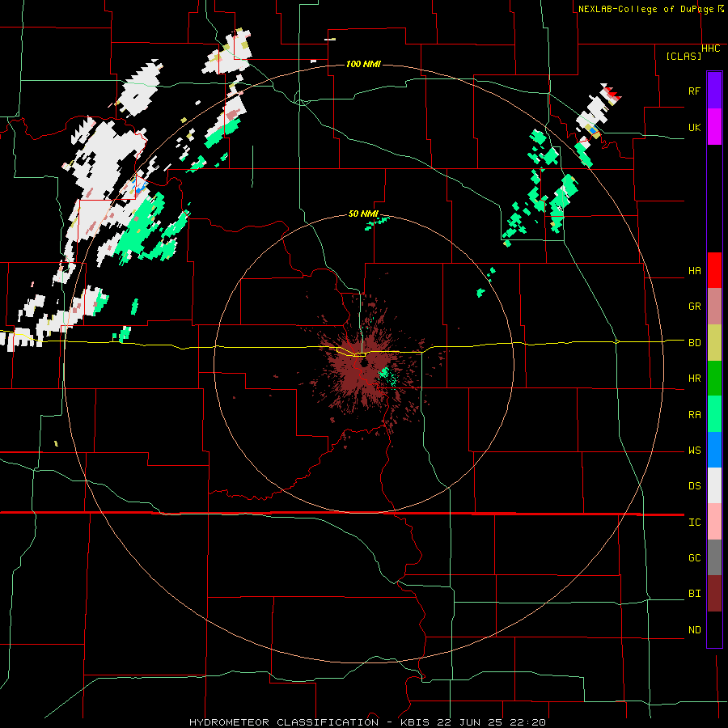Click the DS legend label
The width and height of the screenshot is (728, 728).
[x=694, y=486]
